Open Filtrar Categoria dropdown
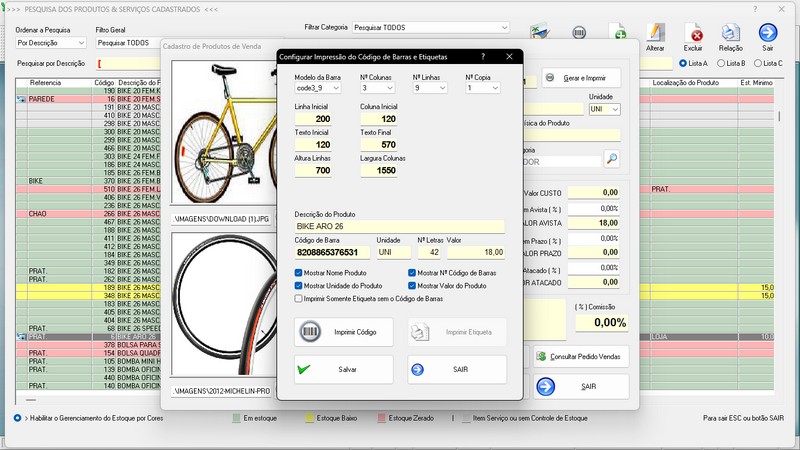Viewport: 800px width, 450px height. click(x=431, y=28)
